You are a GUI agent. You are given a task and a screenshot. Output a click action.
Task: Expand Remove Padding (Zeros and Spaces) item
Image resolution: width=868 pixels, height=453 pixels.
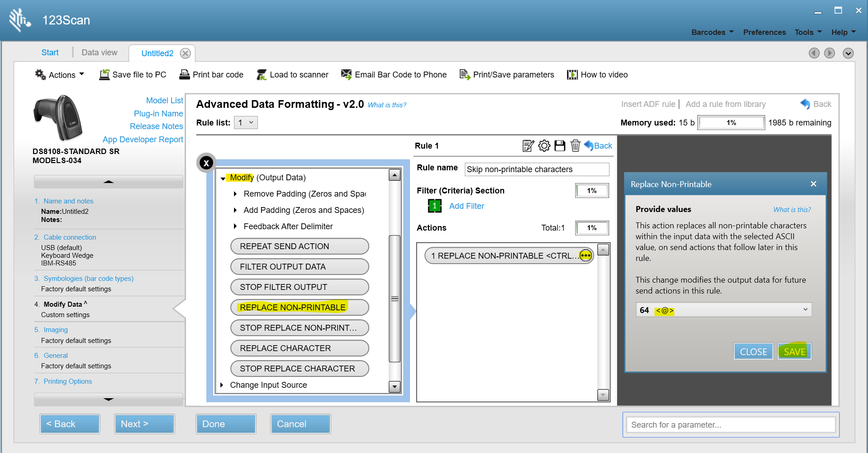[x=235, y=194]
